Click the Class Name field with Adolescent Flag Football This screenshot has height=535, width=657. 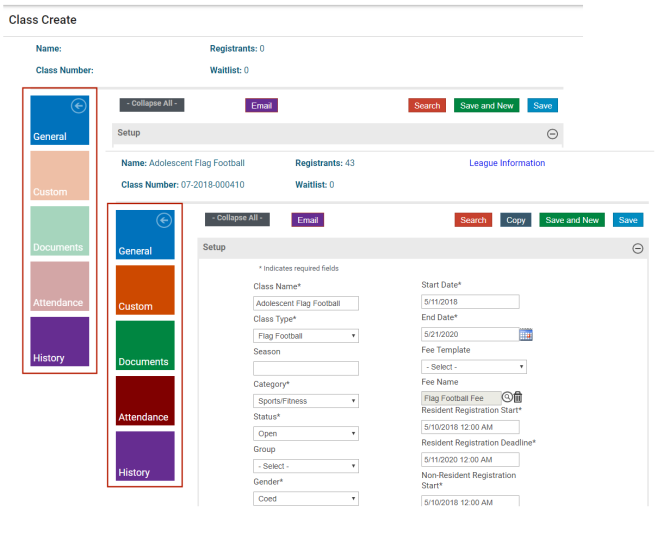[305, 303]
